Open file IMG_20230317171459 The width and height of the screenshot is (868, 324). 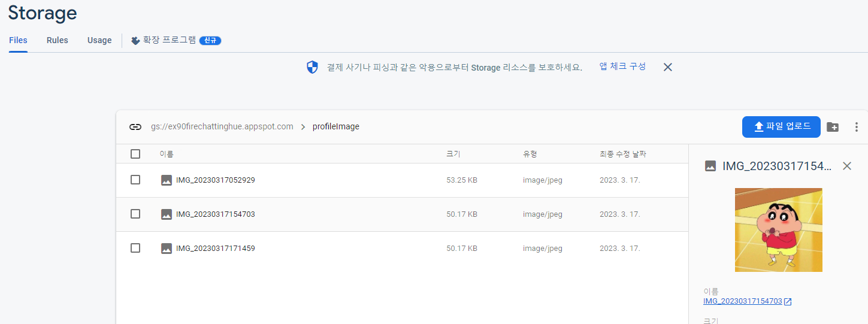coord(216,249)
